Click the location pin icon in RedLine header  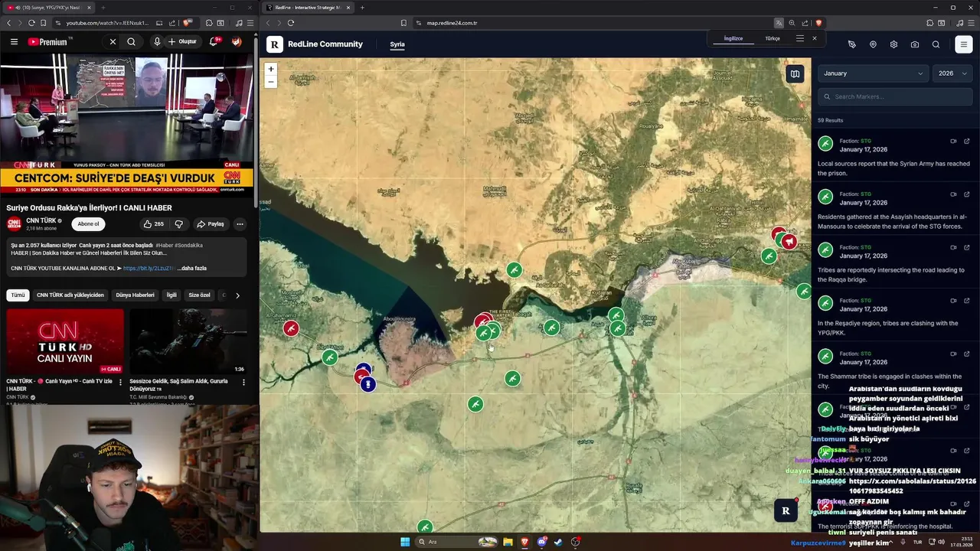[x=873, y=44]
